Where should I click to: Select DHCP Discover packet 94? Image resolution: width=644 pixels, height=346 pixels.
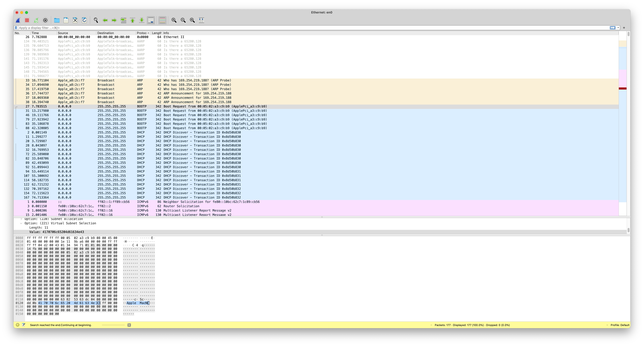coord(316,172)
